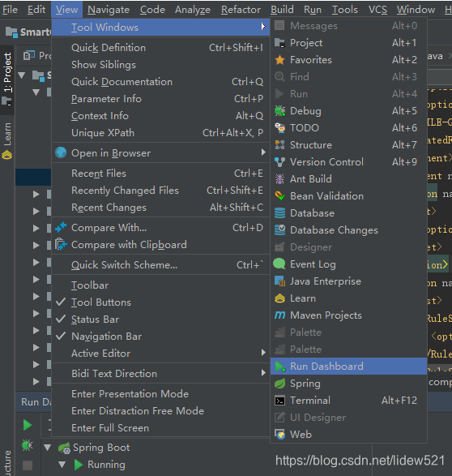The width and height of the screenshot is (452, 476).
Task: Open the Edit menu
Action: 36,10
